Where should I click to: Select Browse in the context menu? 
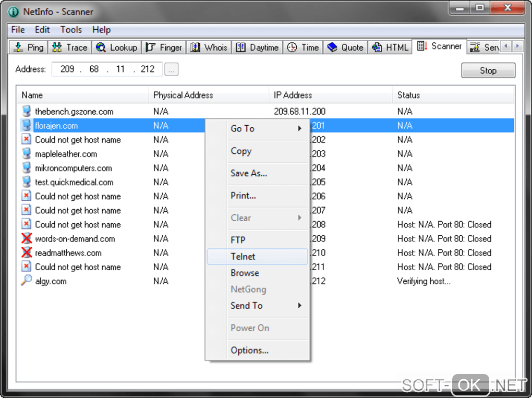click(258, 273)
